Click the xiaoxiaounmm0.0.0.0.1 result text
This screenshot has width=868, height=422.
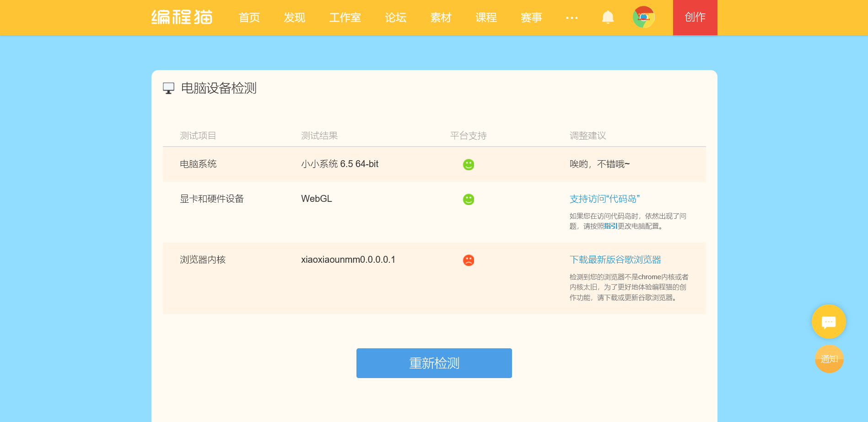[348, 260]
